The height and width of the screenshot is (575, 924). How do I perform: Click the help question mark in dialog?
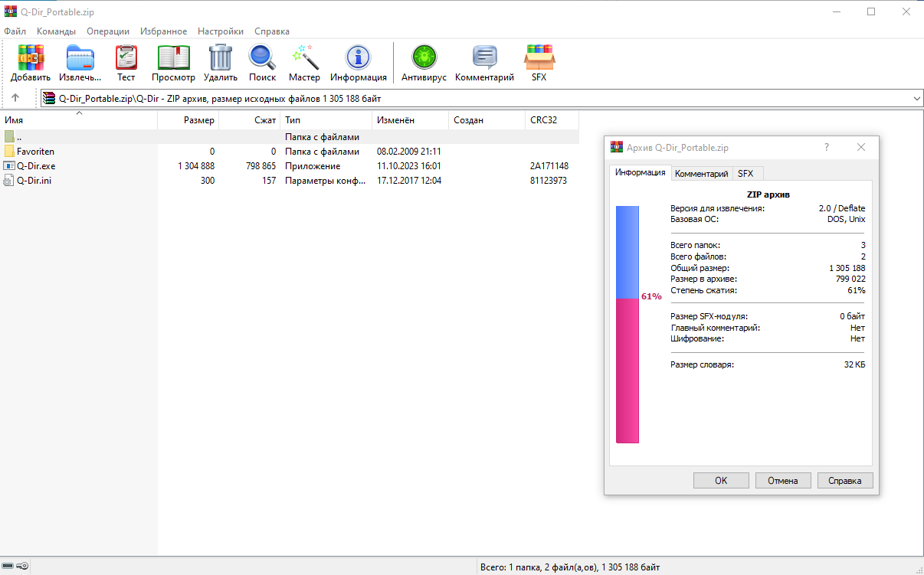point(827,147)
